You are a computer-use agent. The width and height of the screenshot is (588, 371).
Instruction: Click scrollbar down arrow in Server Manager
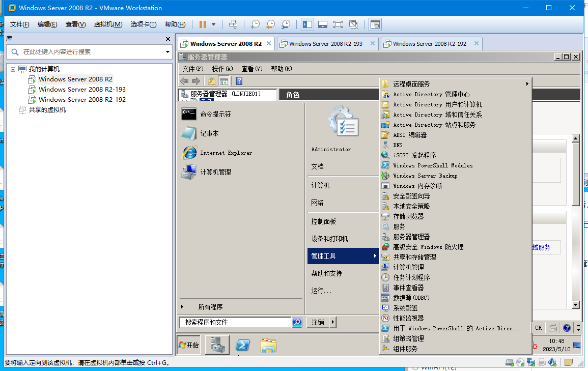pos(576,305)
